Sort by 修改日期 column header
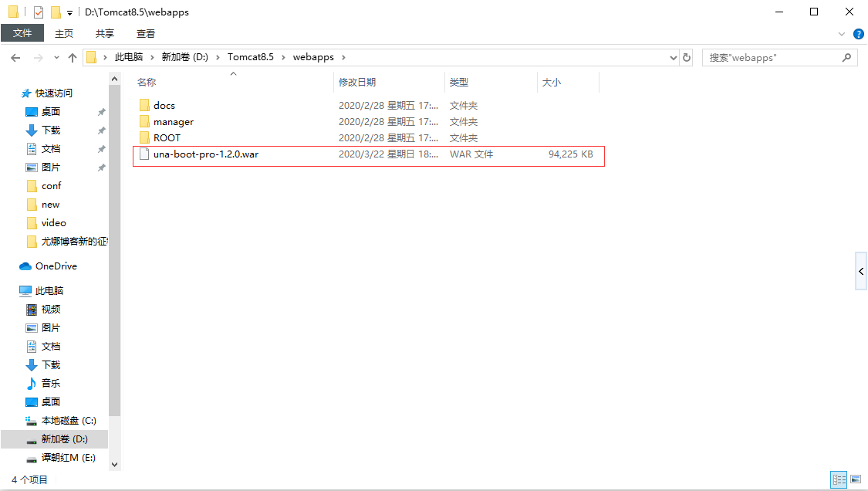Image resolution: width=868 pixels, height=491 pixels. point(357,82)
